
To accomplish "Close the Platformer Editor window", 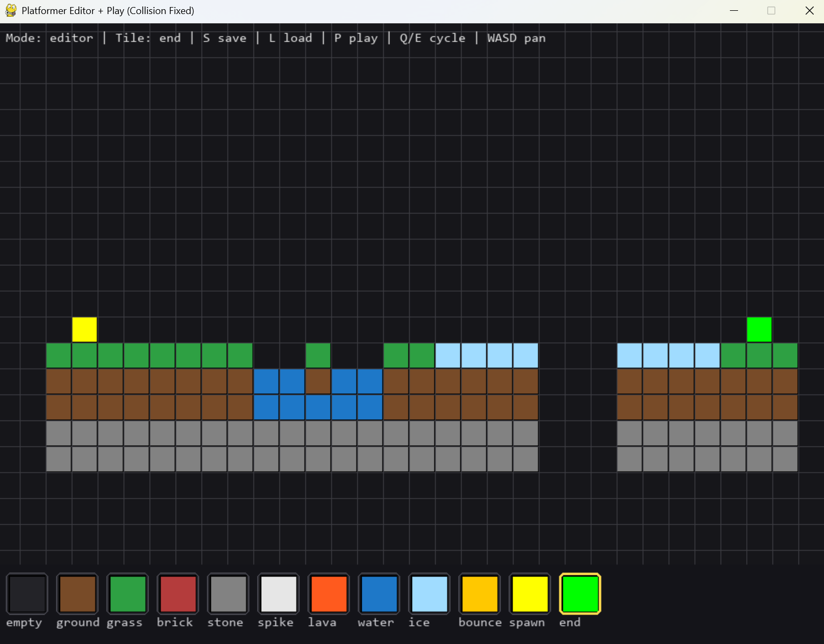I will pos(809,11).
